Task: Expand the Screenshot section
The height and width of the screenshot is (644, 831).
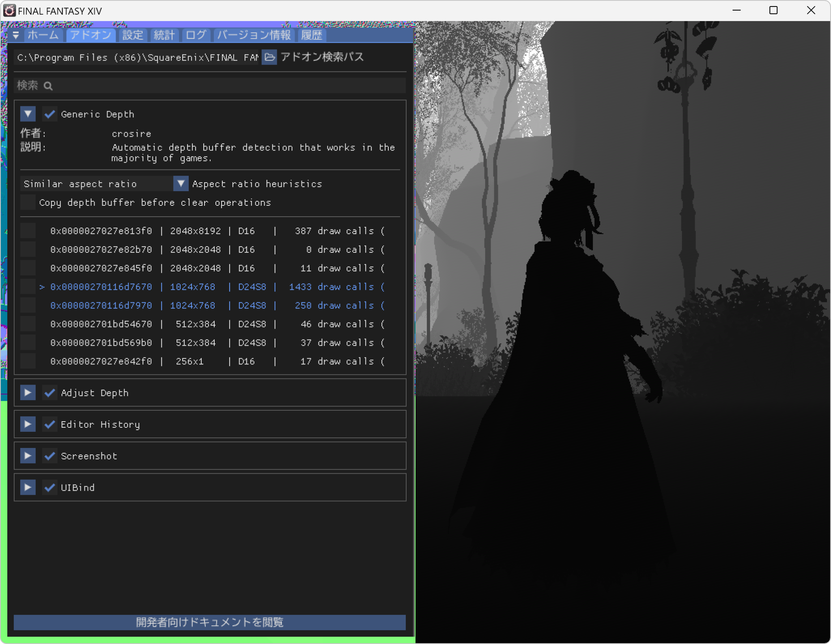Action: [28, 456]
